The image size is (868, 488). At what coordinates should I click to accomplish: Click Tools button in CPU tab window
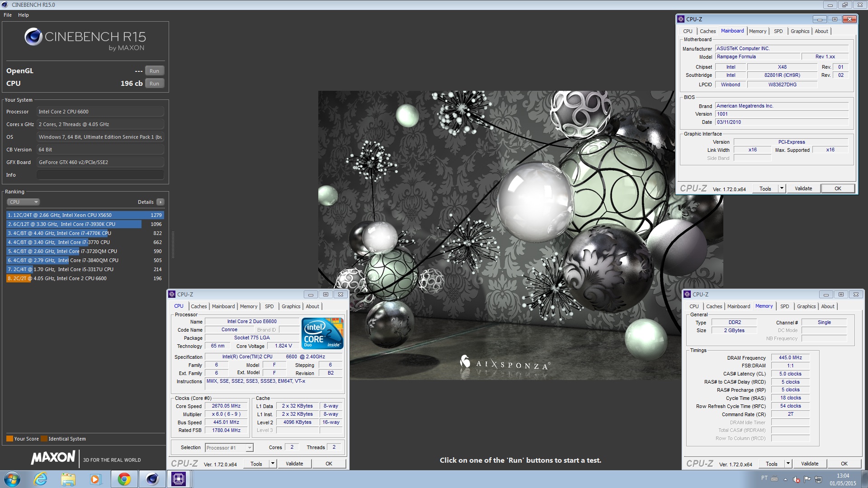point(256,464)
